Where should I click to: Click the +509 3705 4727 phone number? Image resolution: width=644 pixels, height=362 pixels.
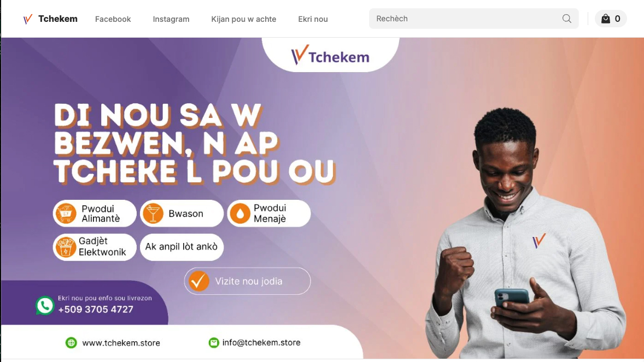point(96,310)
